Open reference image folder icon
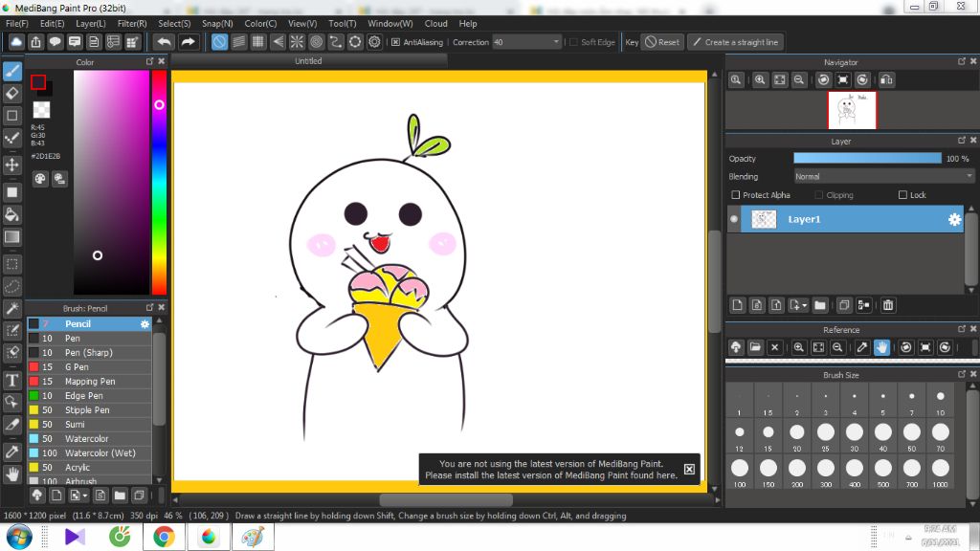The width and height of the screenshot is (980, 551). coord(755,347)
